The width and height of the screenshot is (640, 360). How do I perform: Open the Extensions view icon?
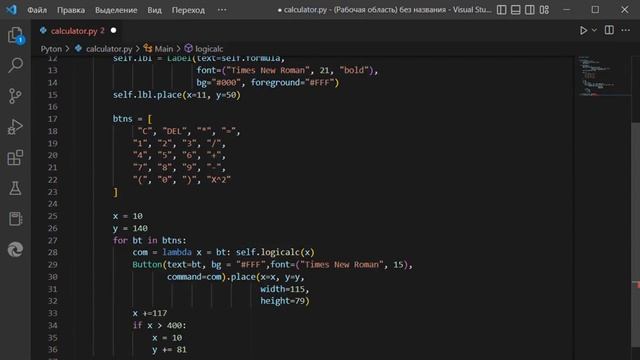click(16, 157)
